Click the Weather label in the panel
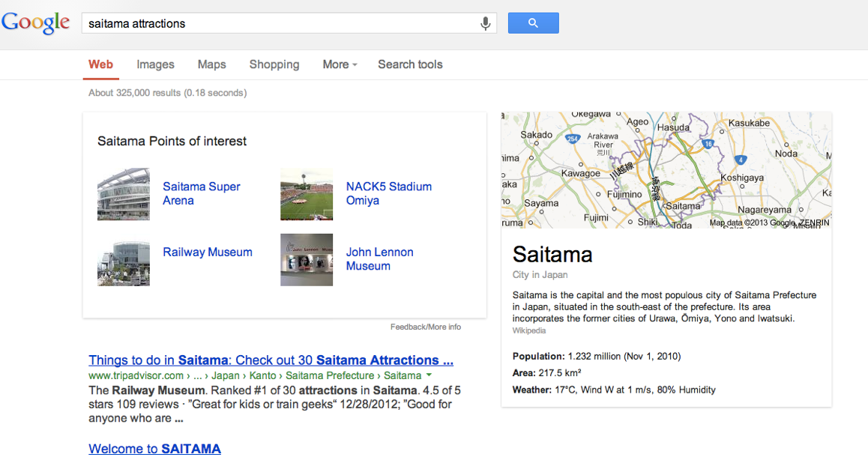 coord(532,390)
